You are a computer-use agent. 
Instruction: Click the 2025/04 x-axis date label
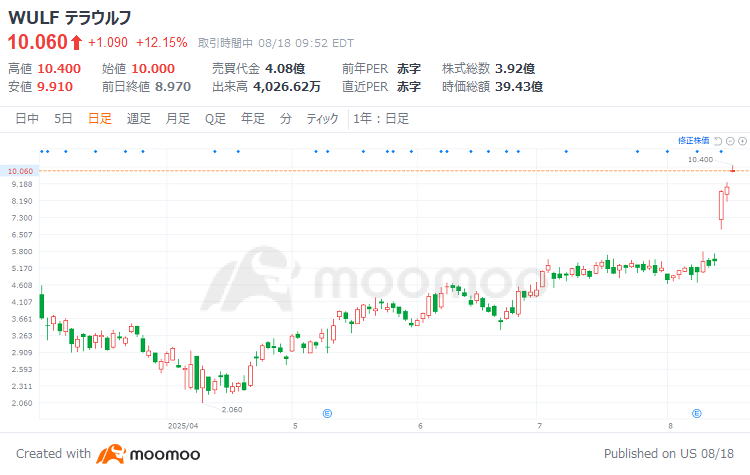point(183,426)
